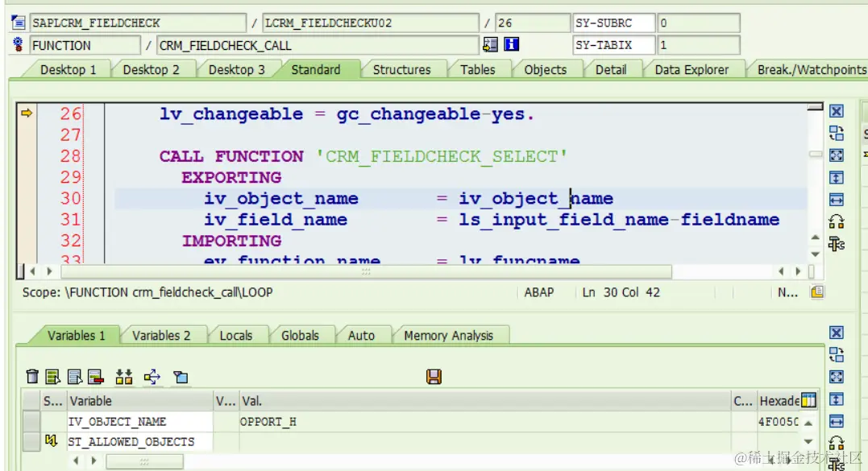Click the yellow icon beside ST_ALLOWED_OBJECTS
This screenshot has width=868, height=471.
pyautogui.click(x=51, y=440)
